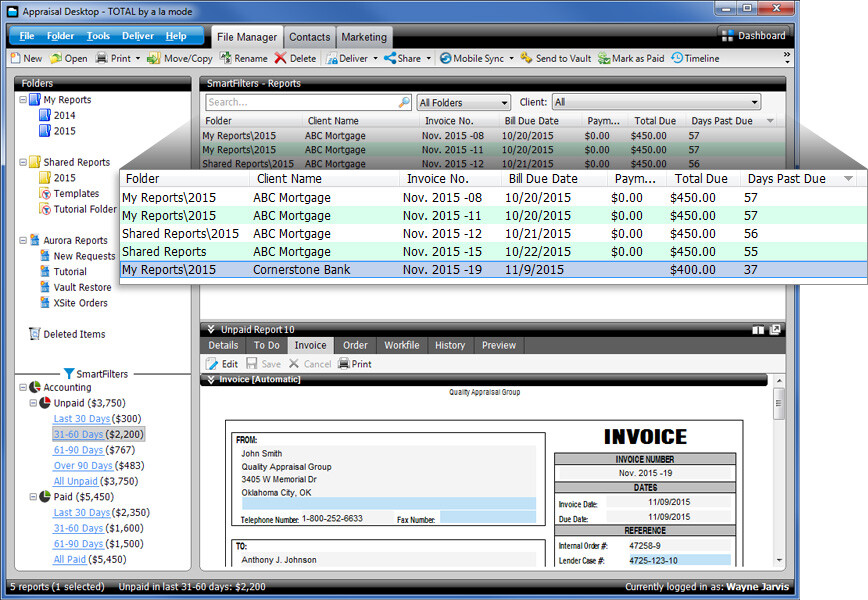Switch to the History tab

coord(450,345)
